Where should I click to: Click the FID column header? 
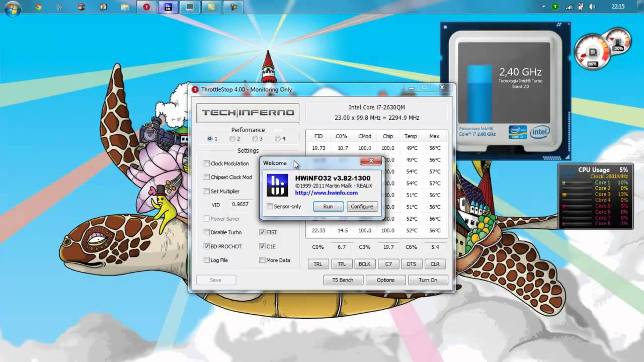click(318, 136)
